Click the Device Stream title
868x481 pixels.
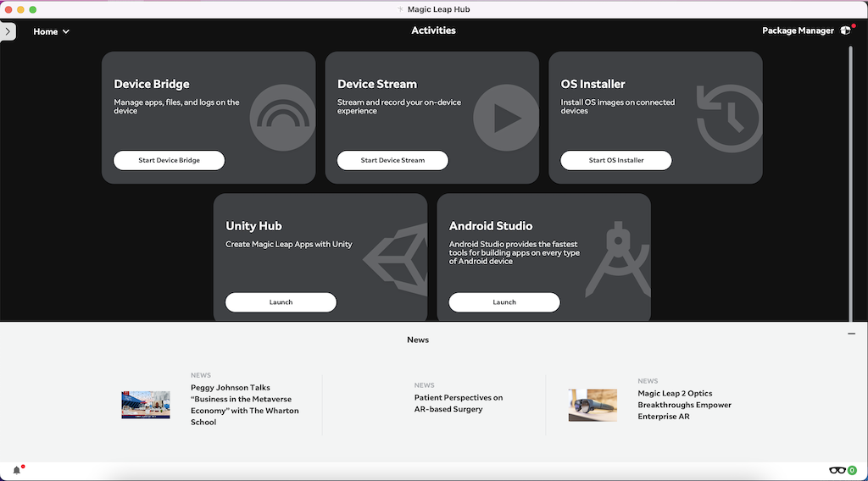coord(377,84)
